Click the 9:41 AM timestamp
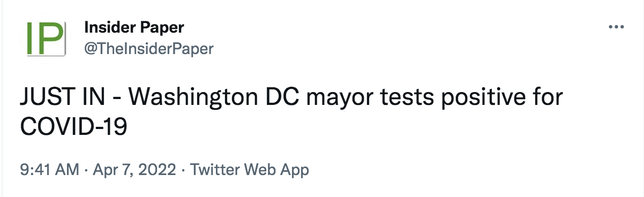Viewport: 644px width, 197px height. click(50, 170)
